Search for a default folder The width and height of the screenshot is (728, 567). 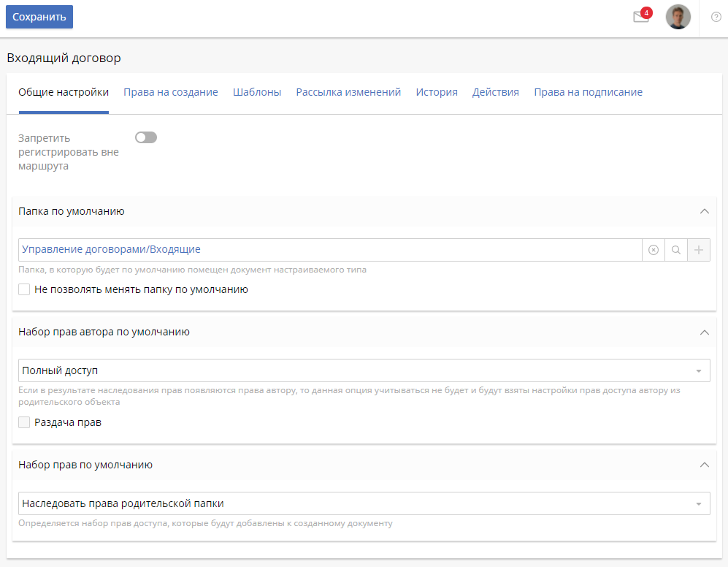676,250
